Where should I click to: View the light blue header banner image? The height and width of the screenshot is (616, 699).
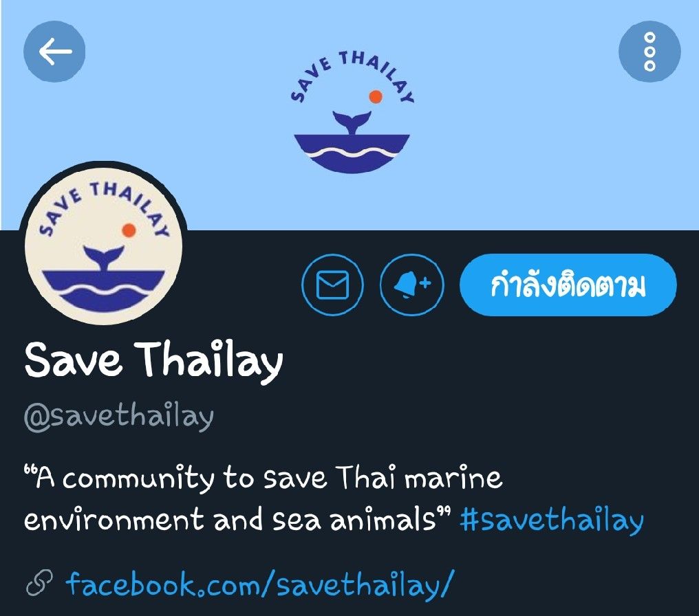(x=349, y=115)
